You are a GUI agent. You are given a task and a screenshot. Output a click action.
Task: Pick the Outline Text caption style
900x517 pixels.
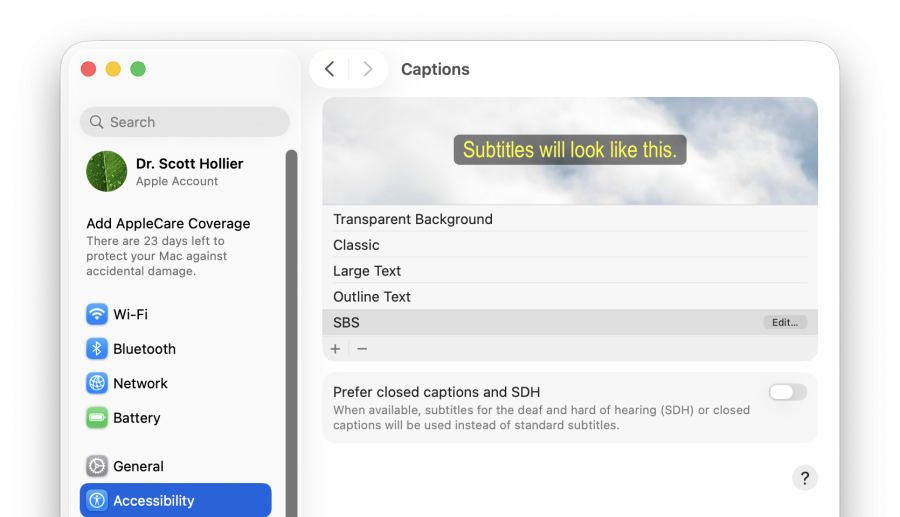570,297
